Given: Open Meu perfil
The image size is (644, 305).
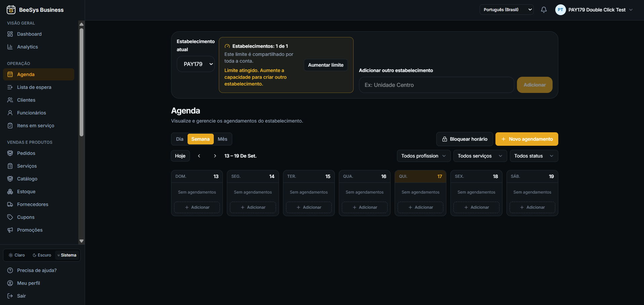Looking at the screenshot, I should coord(42,283).
